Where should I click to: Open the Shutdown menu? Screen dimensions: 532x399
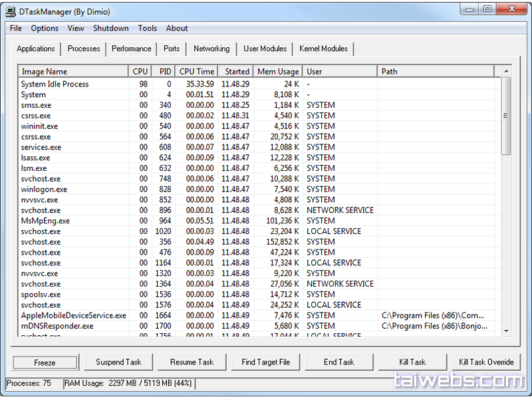point(110,28)
